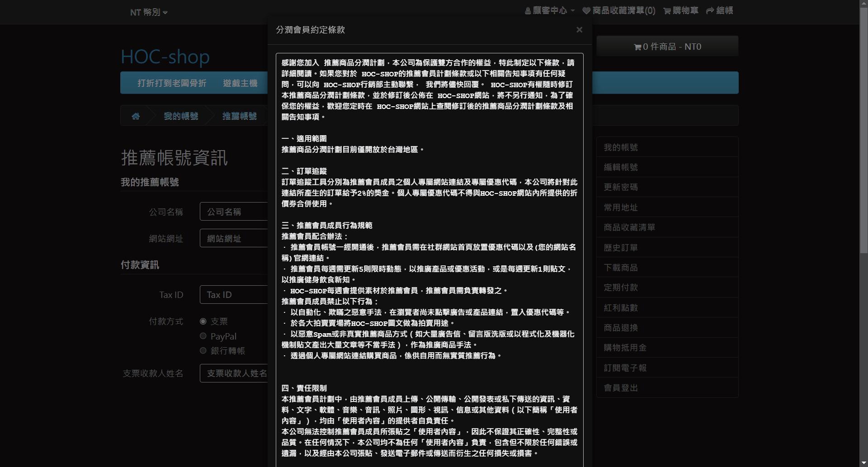
Task: Open 商品收藏清單 in the sidebar
Action: [667, 227]
